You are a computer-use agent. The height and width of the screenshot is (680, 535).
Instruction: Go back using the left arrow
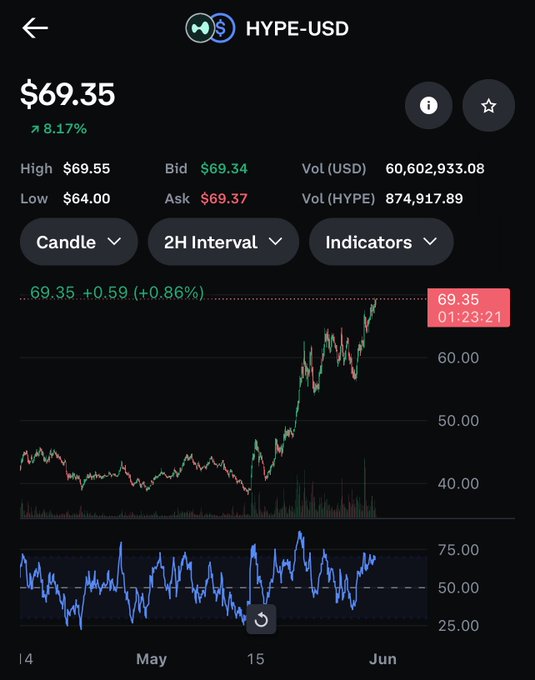pos(35,29)
